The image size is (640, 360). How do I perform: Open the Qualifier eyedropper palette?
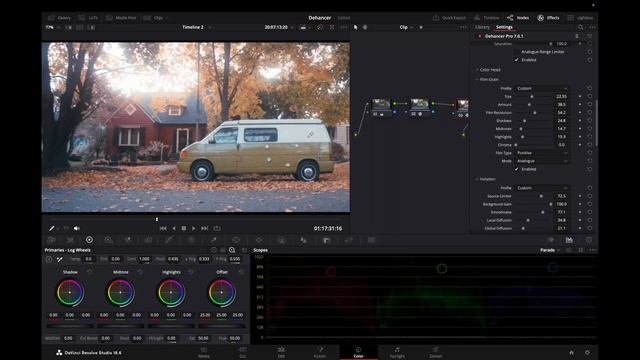pos(213,240)
